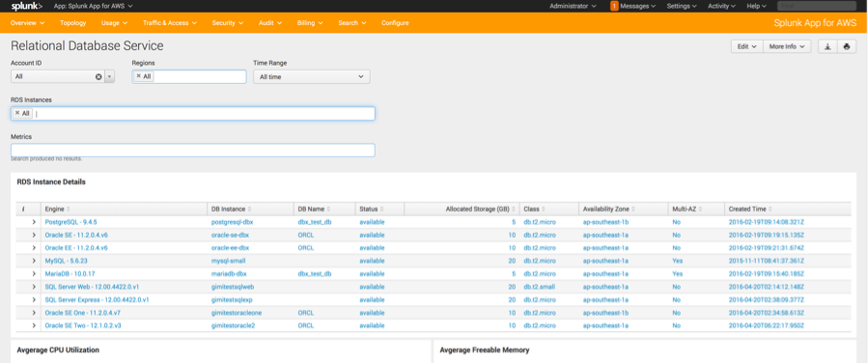868x364 pixels.
Task: Remove the All tag in Regions field
Action: (x=138, y=76)
